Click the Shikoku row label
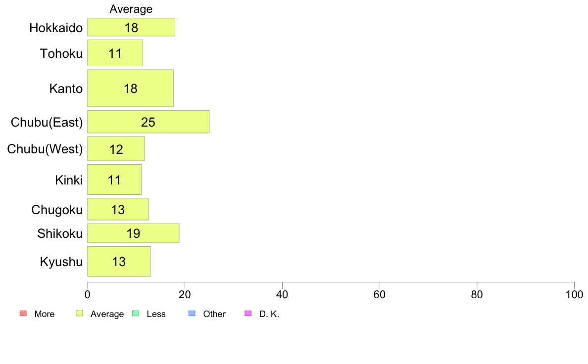This screenshot has height=364, width=588. click(60, 233)
